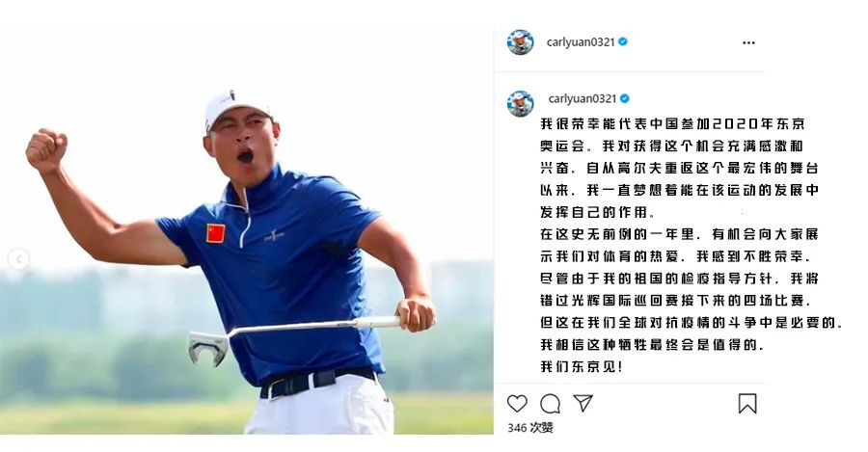Save post with the bookmark icon

coord(747,403)
